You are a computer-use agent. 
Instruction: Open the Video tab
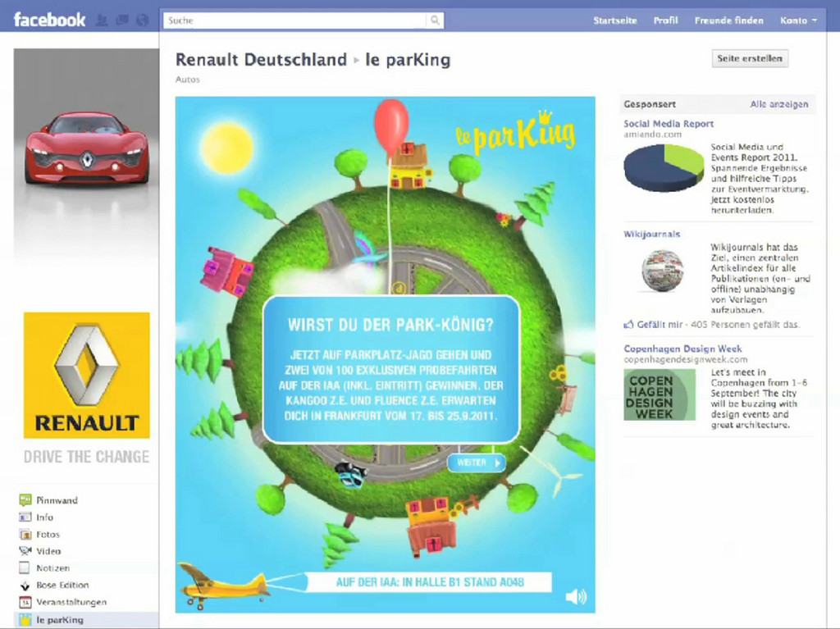click(x=48, y=551)
